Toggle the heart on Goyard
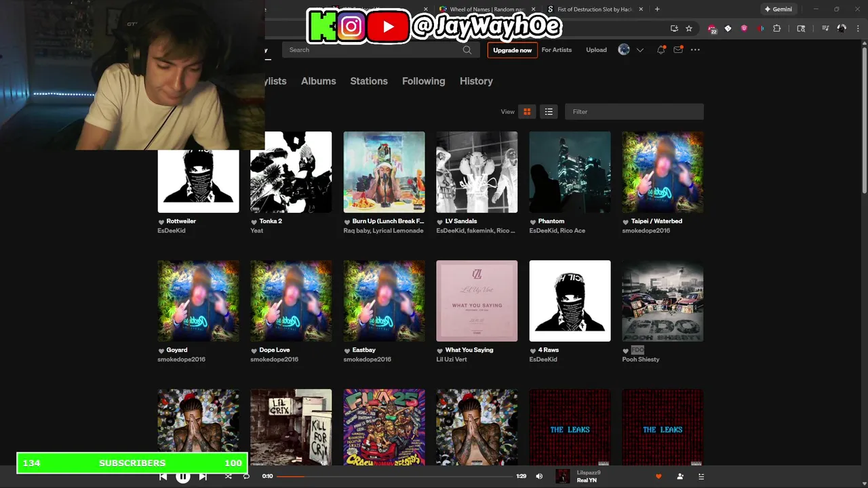The height and width of the screenshot is (488, 868). [x=161, y=350]
